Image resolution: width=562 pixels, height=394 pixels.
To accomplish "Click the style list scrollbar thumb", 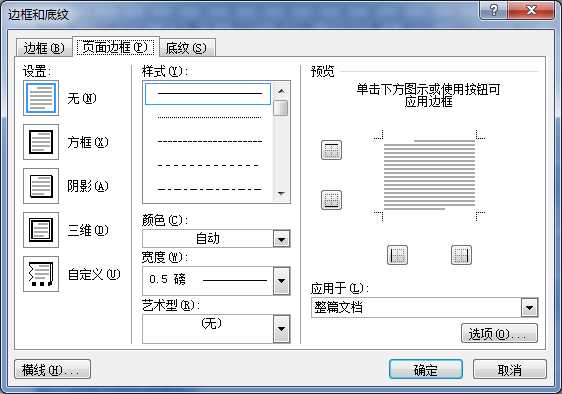I will 281,108.
